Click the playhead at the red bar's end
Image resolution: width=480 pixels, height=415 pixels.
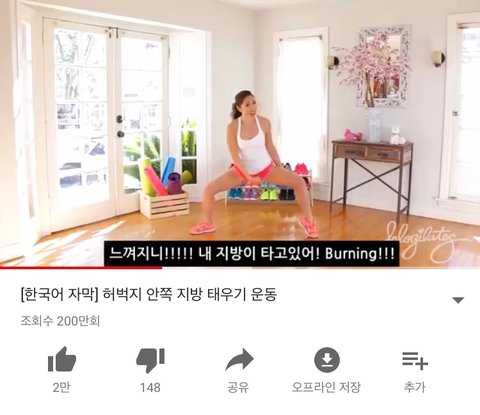(162, 267)
